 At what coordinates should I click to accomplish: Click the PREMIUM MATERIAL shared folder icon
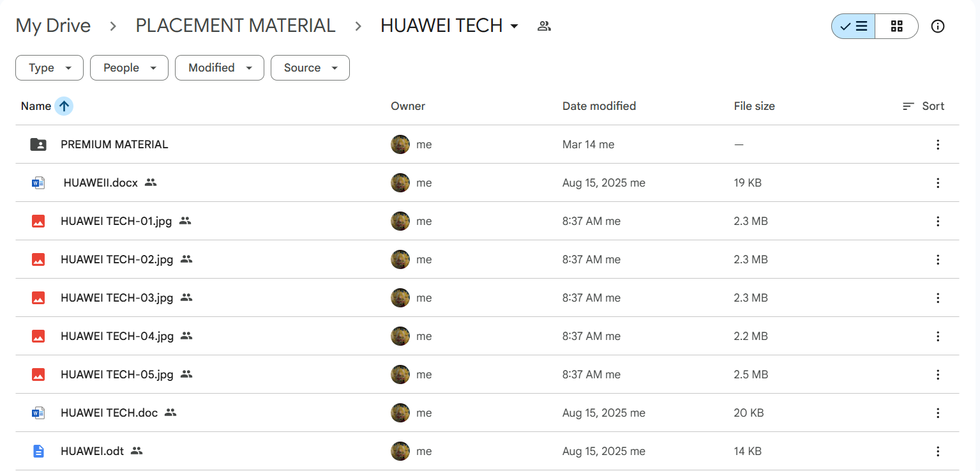(x=38, y=144)
